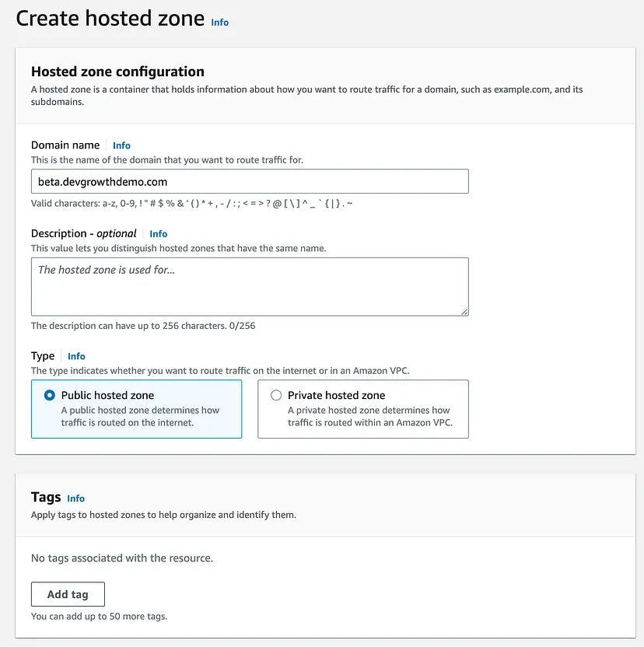
Task: Open the Info link beside the page title
Action: click(x=219, y=23)
